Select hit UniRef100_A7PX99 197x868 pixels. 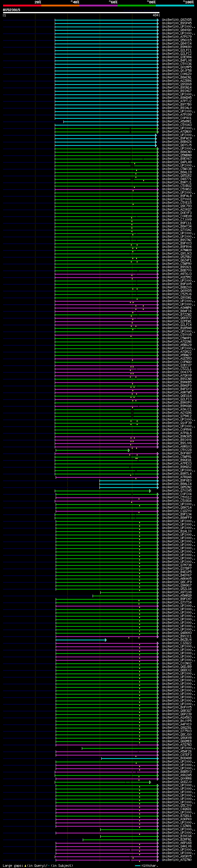(x=176, y=115)
